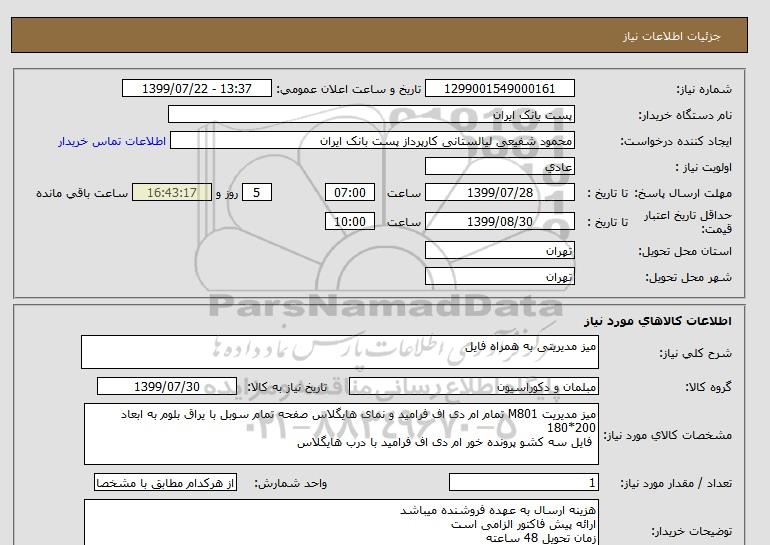
Task: Click the goods group field مبلمان و دکوراسیون
Action: (x=473, y=386)
